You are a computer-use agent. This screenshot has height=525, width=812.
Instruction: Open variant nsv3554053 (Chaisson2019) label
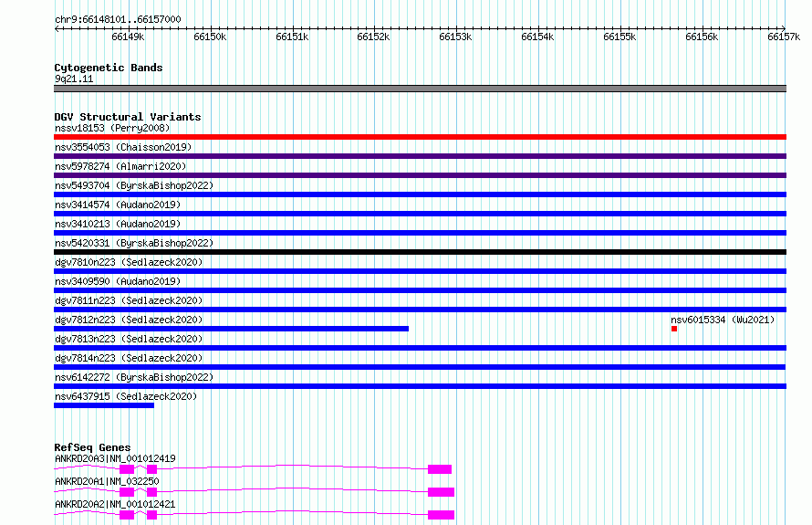pyautogui.click(x=123, y=147)
